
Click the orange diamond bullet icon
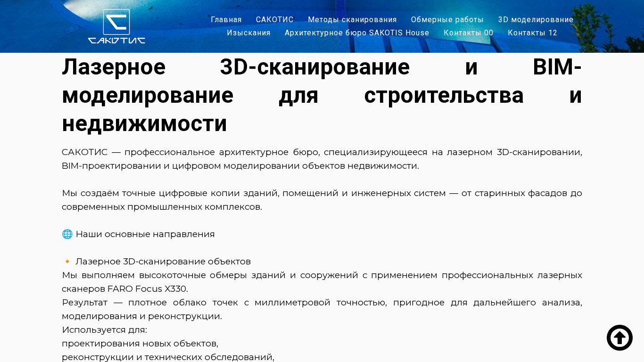click(x=67, y=262)
